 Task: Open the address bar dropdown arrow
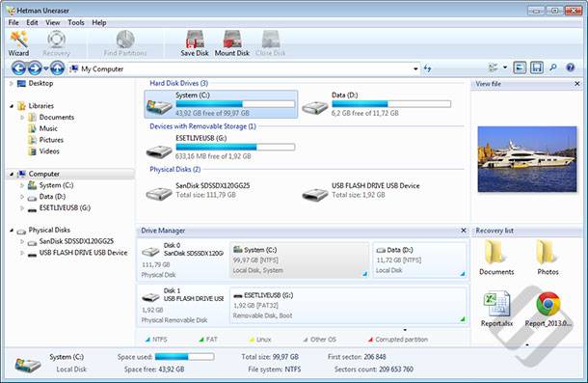(415, 68)
